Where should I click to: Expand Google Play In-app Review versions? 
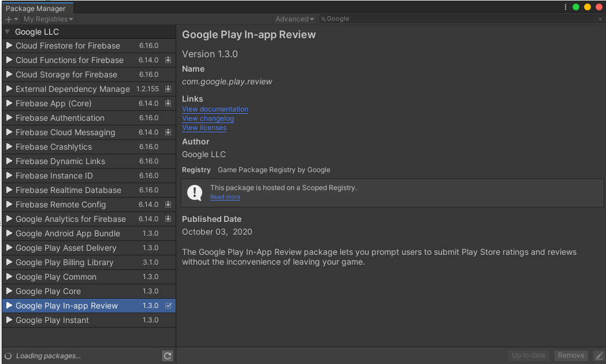coord(9,306)
